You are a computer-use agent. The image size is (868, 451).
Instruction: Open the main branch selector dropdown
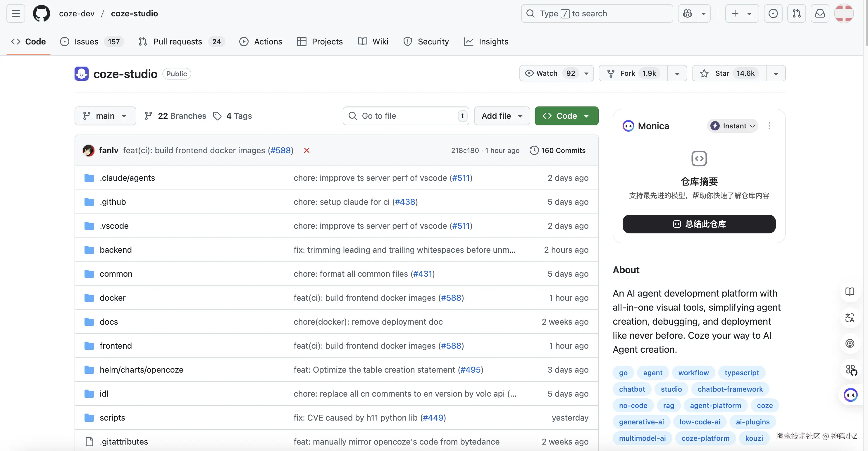click(105, 116)
